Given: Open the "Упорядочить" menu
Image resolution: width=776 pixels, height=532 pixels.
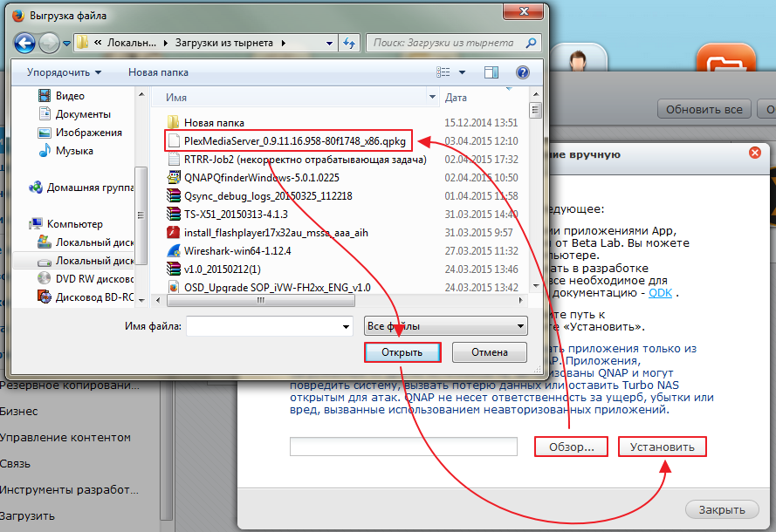Looking at the screenshot, I should [x=64, y=72].
